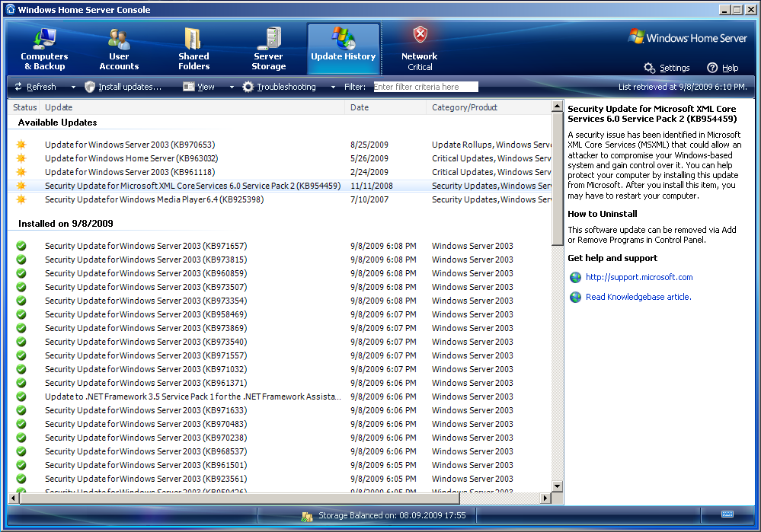Screen dimensions: 761x532
Task: Expand the Troubleshooting dropdown arrow
Action: point(333,88)
